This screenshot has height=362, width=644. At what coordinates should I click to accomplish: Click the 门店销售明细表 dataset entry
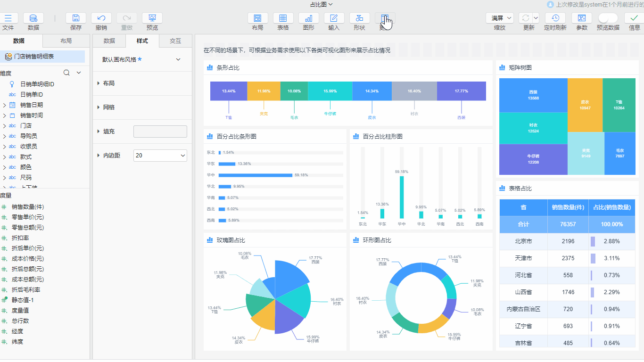coord(34,57)
